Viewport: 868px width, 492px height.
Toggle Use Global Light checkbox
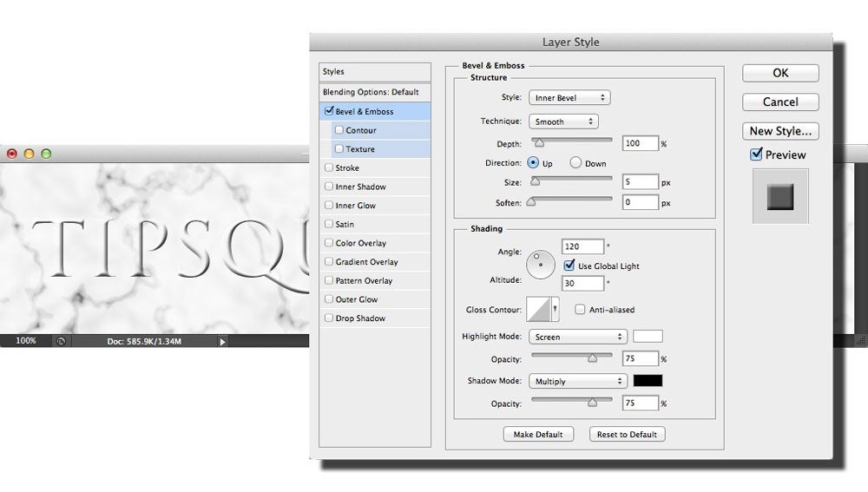569,266
